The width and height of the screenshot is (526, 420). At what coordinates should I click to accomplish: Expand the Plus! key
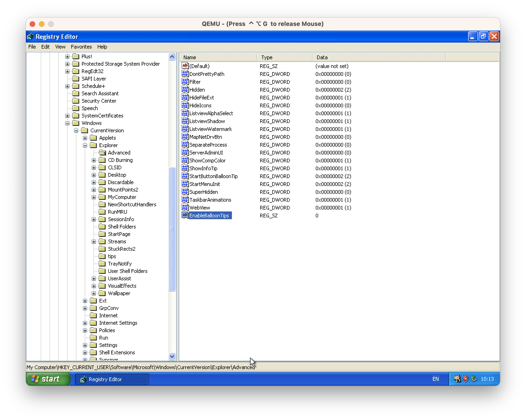pos(67,57)
